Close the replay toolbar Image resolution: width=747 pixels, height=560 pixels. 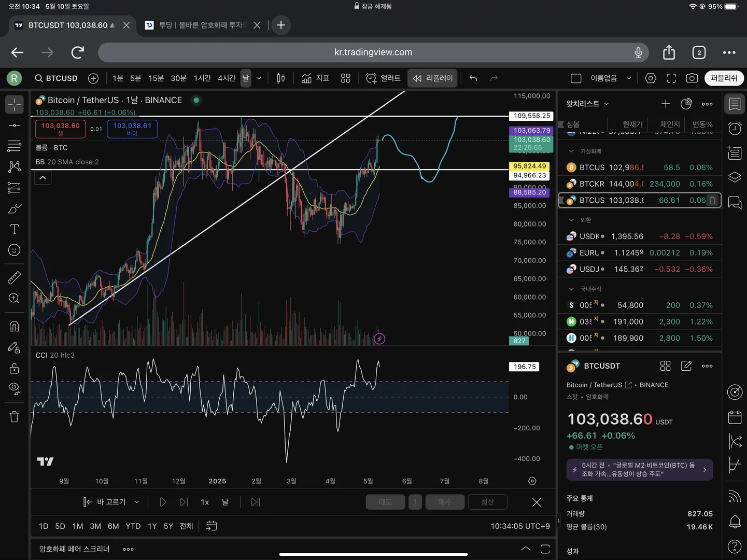[537, 502]
